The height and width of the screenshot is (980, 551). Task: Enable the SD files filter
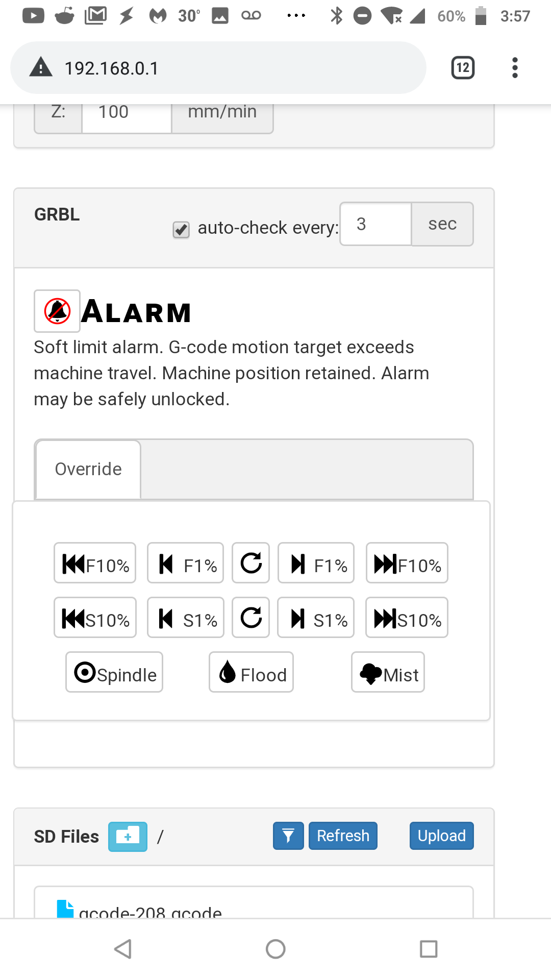pyautogui.click(x=288, y=836)
